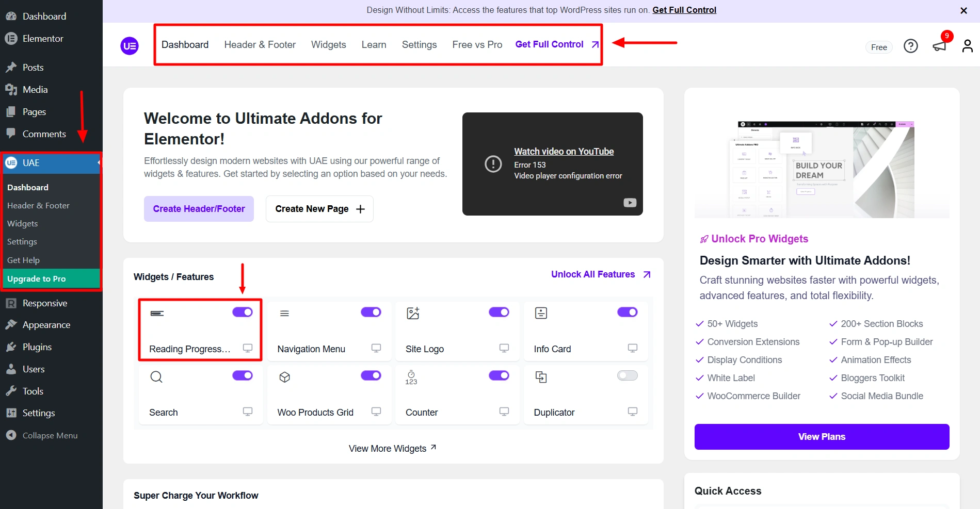
Task: Click the Reading Progress widget icon
Action: point(157,314)
